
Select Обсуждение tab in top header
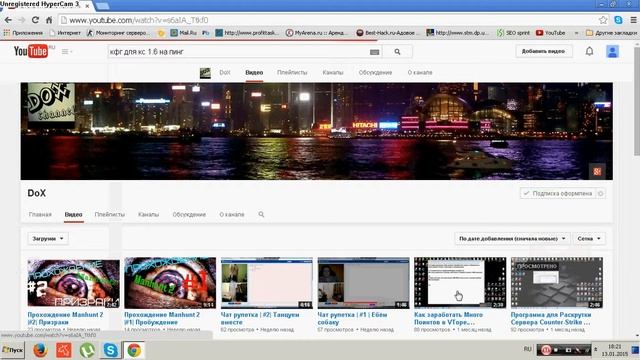pyautogui.click(x=375, y=73)
